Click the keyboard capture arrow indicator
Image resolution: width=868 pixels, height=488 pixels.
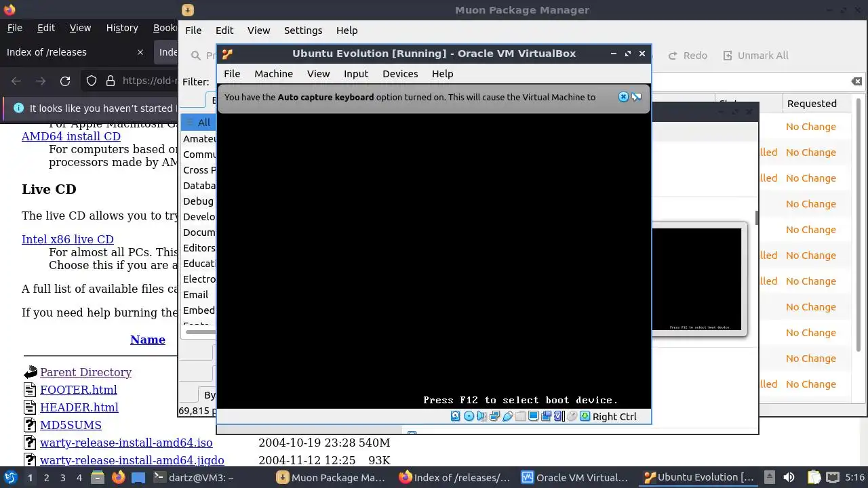(x=585, y=416)
